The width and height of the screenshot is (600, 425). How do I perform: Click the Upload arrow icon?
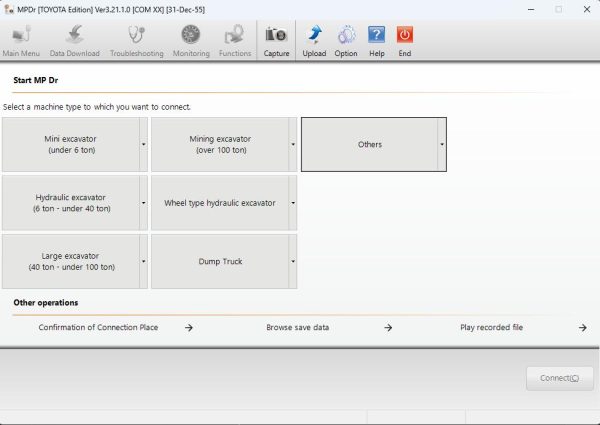pos(314,41)
